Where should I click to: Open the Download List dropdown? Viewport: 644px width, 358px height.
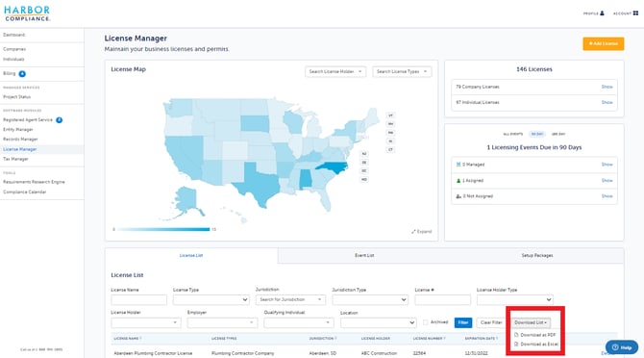click(x=531, y=322)
